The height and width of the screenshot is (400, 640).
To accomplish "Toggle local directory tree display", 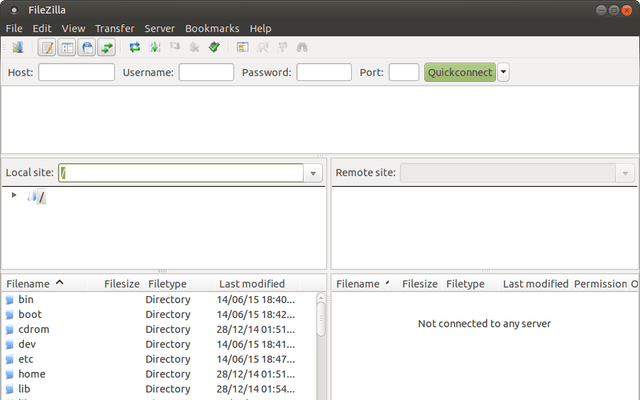I will tap(67, 47).
